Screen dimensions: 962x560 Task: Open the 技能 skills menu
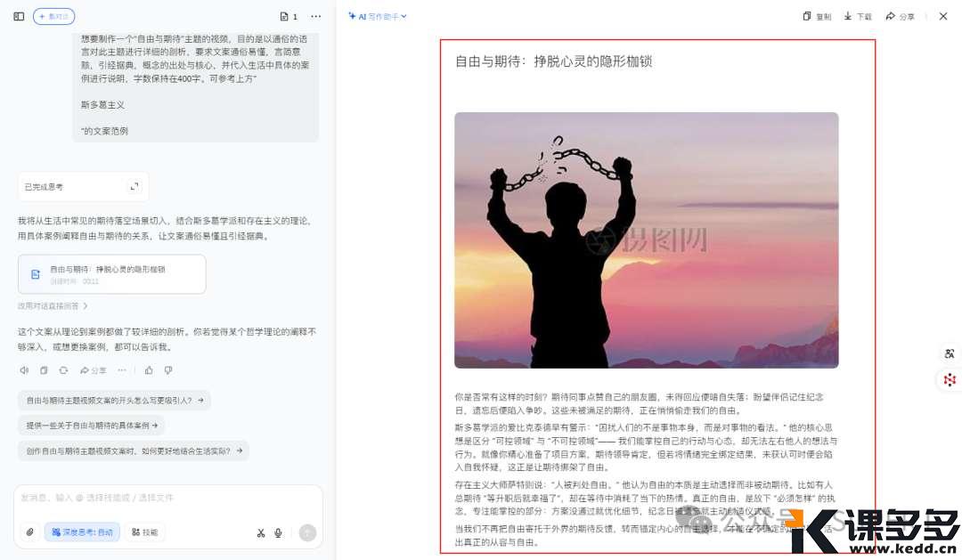click(145, 532)
